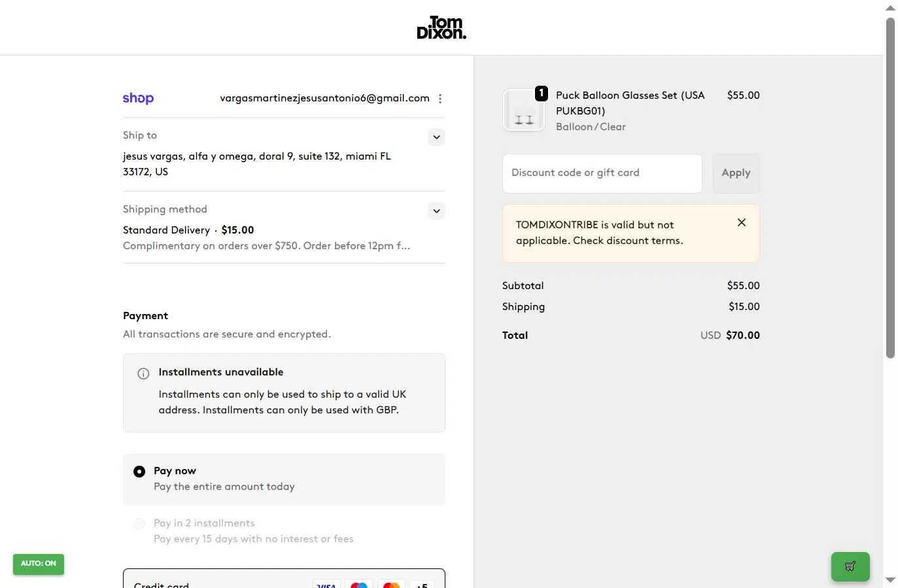Viewport: 898px width, 588px height.
Task: Click the product price $55.00 next to item
Action: click(x=744, y=95)
